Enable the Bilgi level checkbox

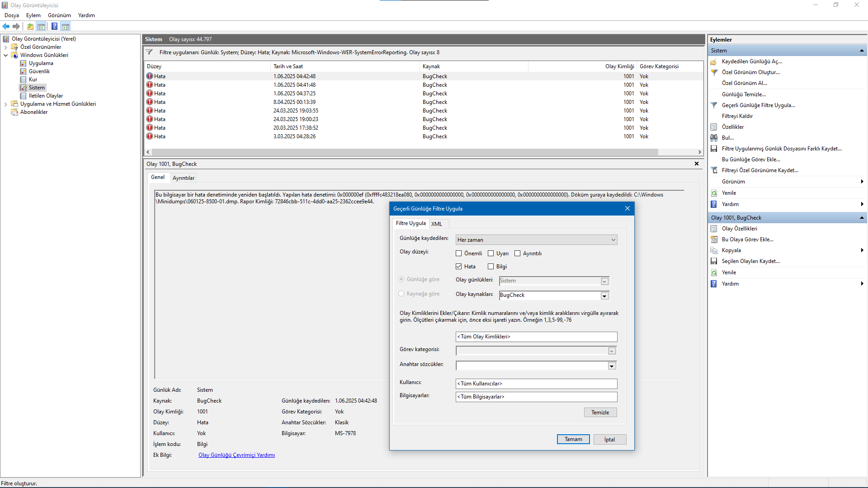coord(491,267)
